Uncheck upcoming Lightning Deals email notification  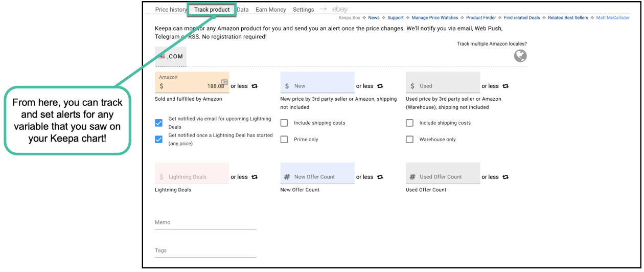click(x=159, y=123)
